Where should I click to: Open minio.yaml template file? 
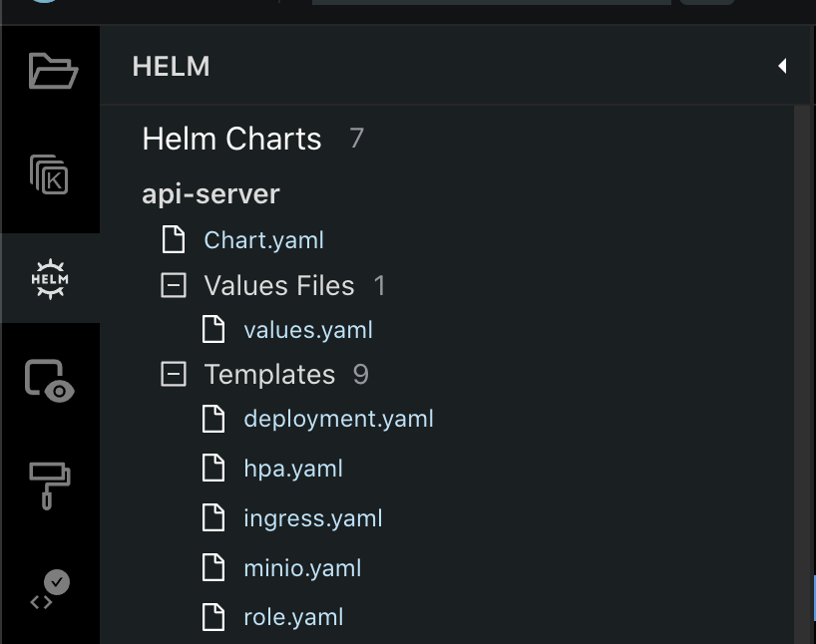click(301, 568)
